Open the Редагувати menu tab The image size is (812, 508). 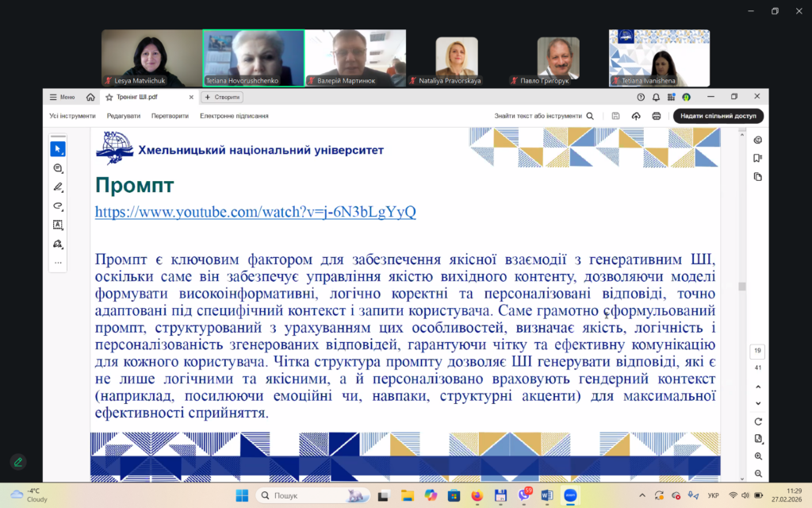tap(124, 116)
